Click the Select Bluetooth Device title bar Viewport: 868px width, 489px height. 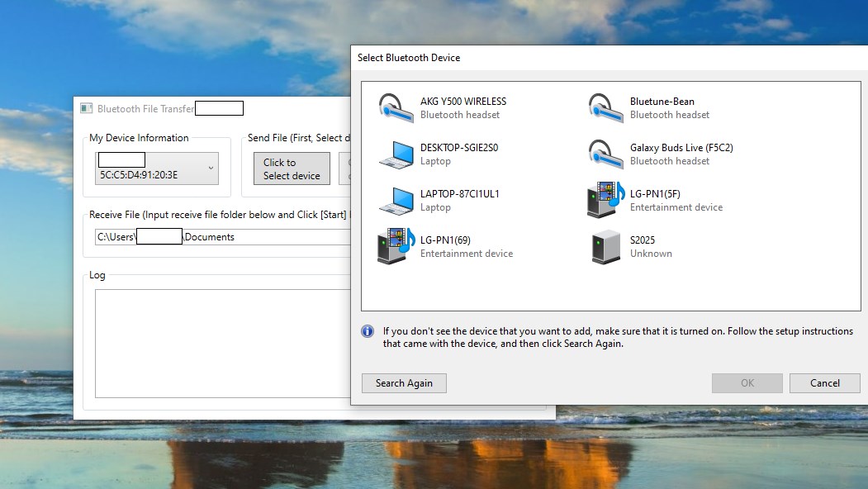click(x=609, y=58)
